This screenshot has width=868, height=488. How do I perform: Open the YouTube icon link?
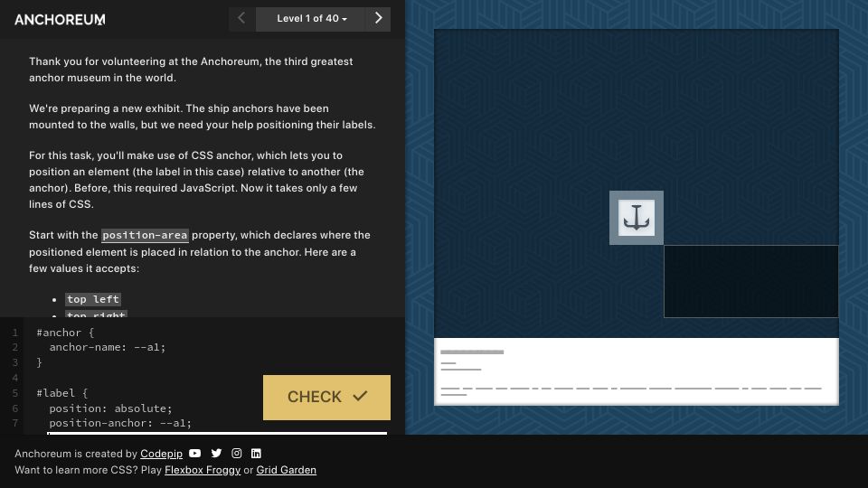(195, 453)
